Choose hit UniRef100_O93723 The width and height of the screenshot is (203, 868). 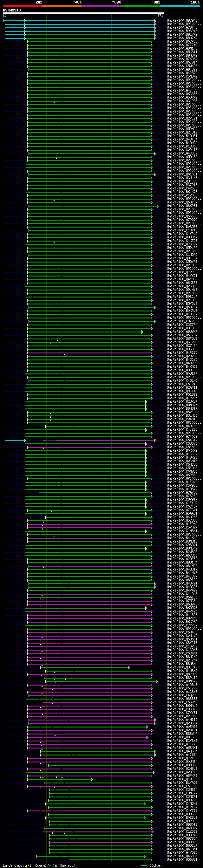[182, 801]
